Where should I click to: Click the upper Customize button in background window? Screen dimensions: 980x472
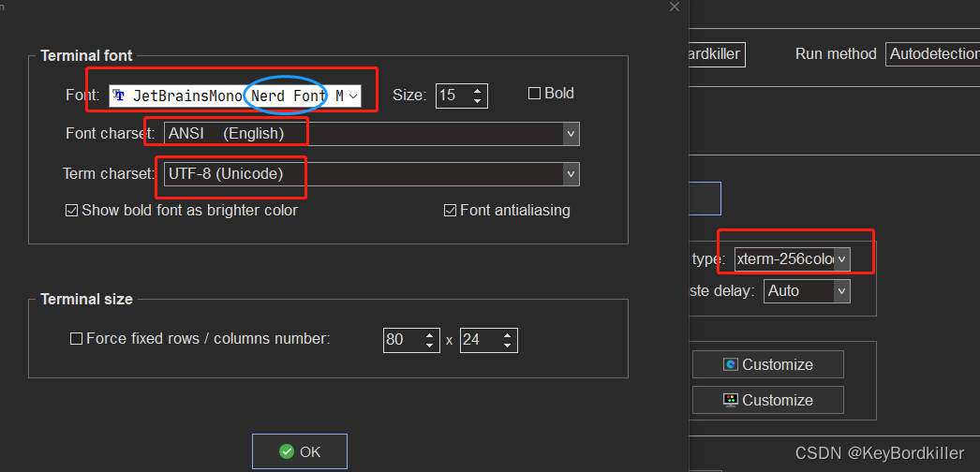tap(768, 364)
